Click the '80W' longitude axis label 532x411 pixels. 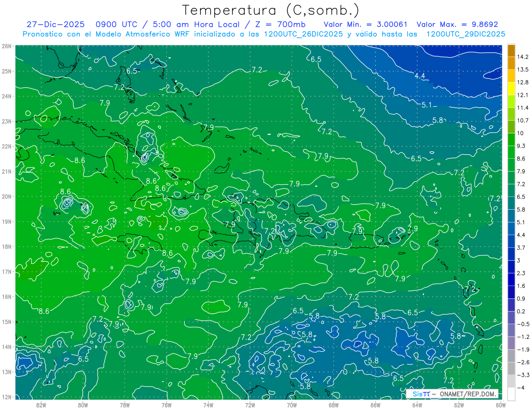click(x=83, y=405)
